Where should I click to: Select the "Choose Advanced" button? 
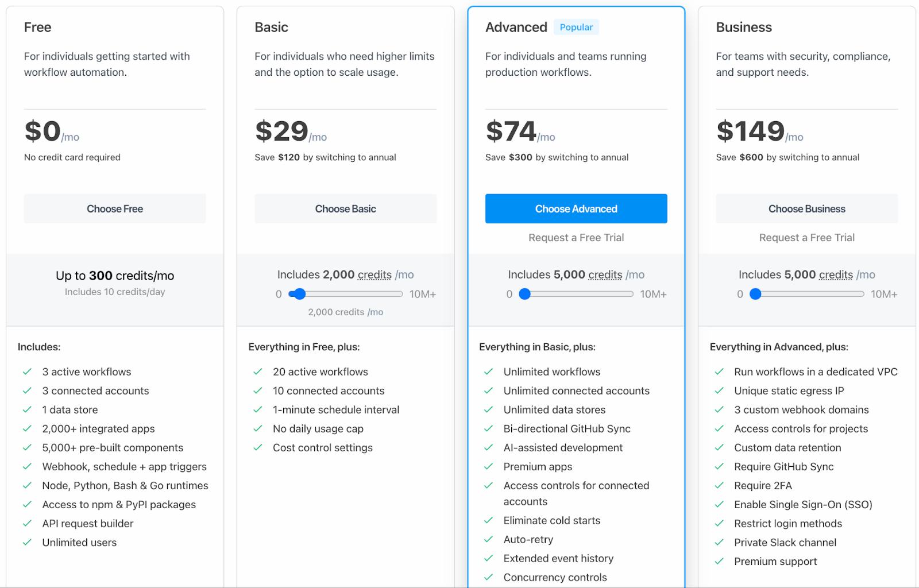tap(576, 208)
